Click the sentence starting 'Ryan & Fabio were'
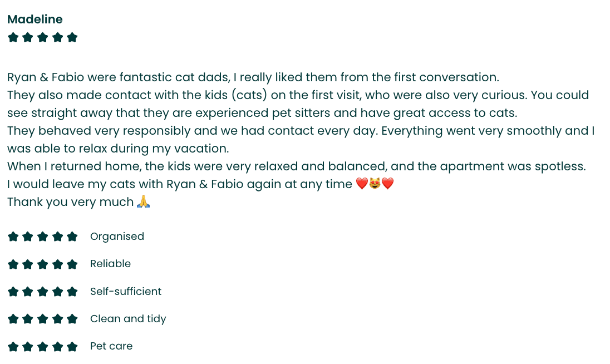610x364 pixels. point(253,77)
